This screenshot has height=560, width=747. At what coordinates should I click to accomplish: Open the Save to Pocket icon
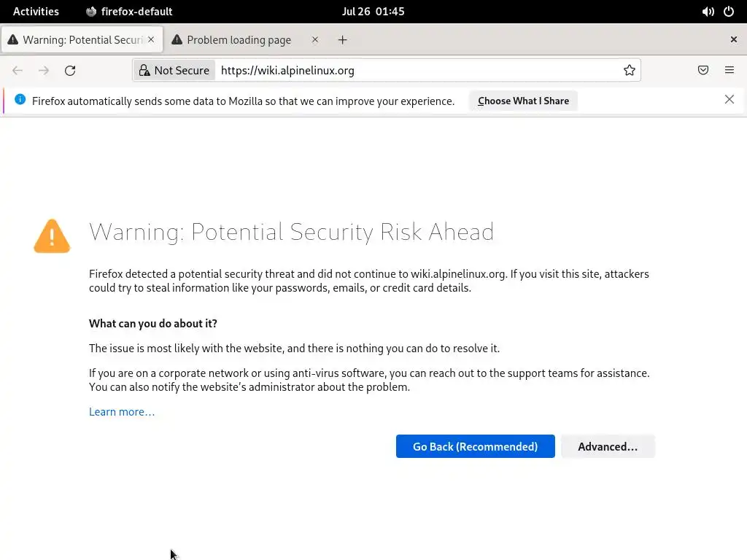703,71
